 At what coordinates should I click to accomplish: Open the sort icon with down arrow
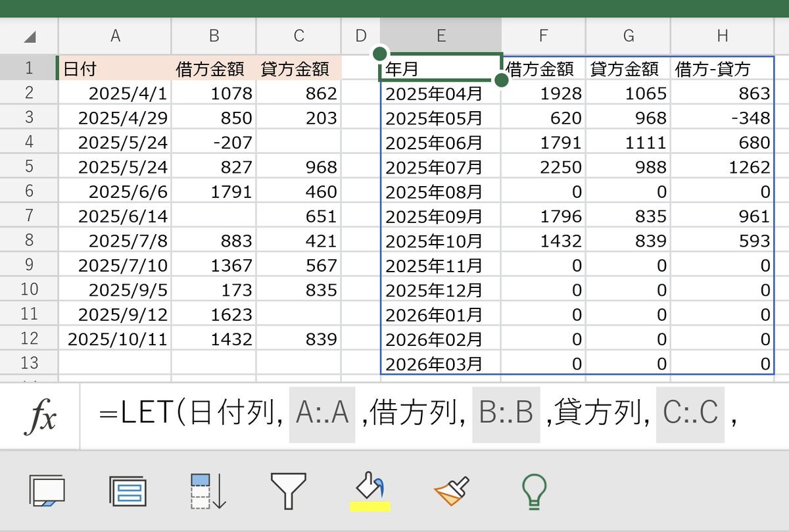click(x=208, y=491)
